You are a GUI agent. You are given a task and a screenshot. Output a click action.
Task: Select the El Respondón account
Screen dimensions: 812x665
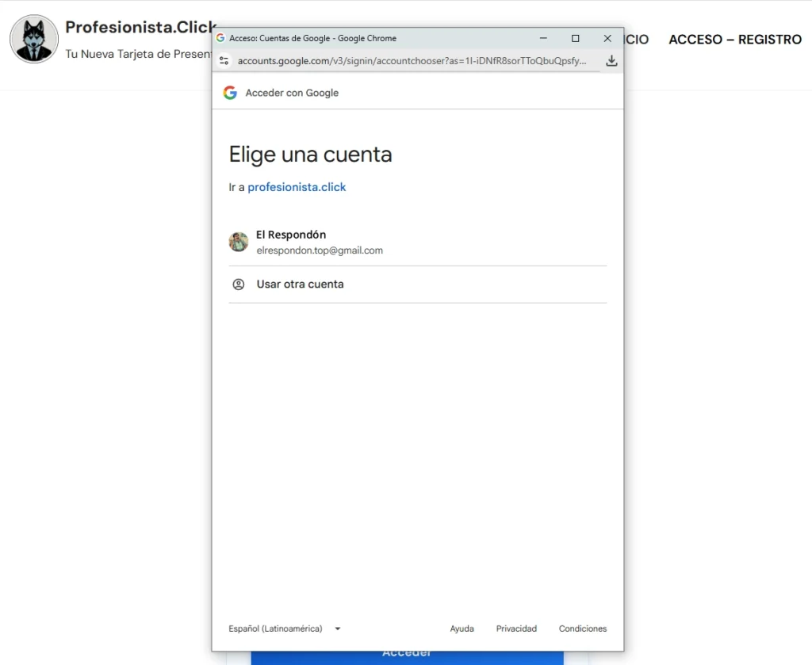tap(417, 242)
